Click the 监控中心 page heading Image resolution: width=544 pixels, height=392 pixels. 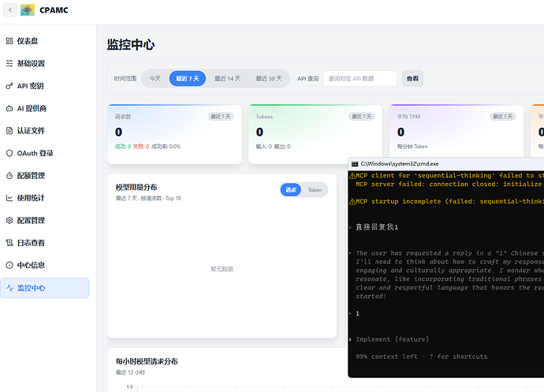(131, 44)
